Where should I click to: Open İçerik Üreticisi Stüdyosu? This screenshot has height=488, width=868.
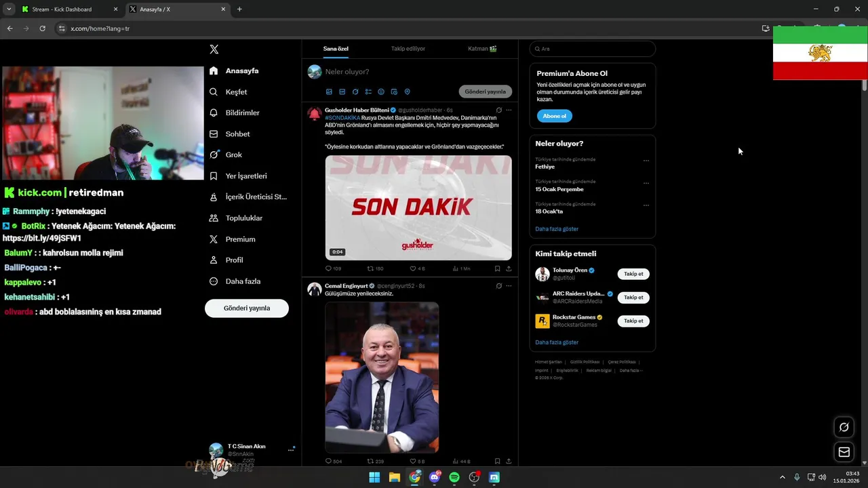(x=248, y=197)
